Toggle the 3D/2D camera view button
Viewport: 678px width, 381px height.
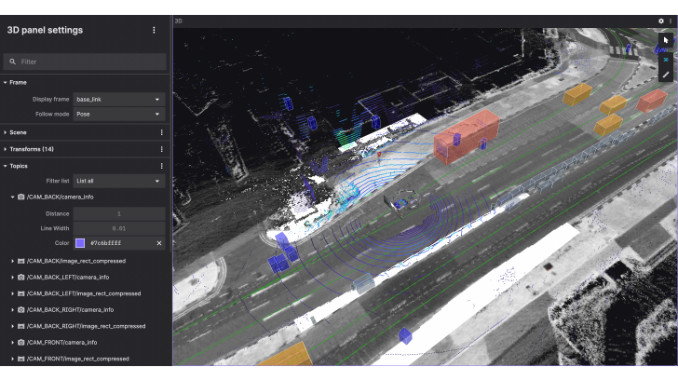[665, 59]
